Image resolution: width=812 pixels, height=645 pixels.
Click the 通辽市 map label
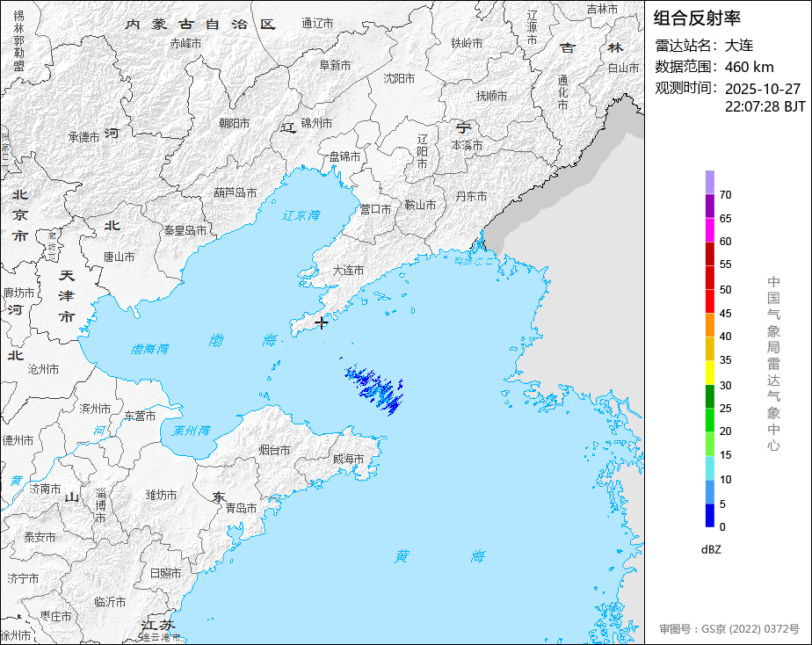click(x=317, y=24)
